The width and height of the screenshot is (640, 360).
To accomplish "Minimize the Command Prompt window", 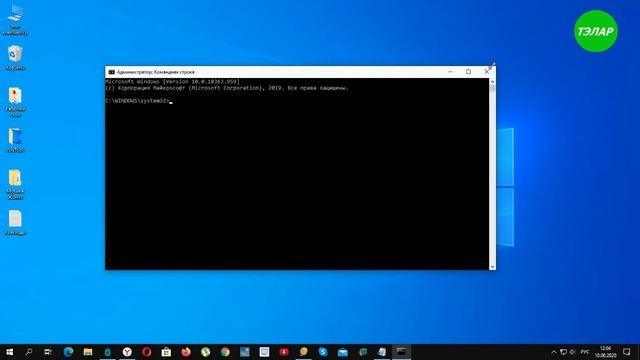I will coord(450,72).
